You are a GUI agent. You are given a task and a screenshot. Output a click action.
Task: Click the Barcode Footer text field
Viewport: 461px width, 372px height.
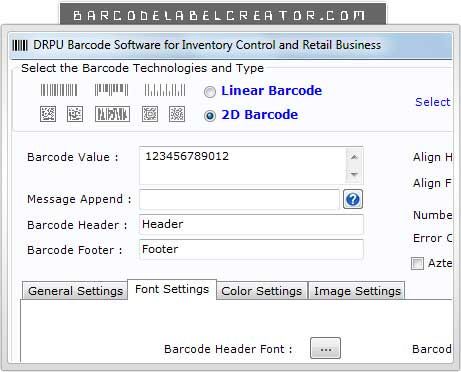[x=251, y=249]
